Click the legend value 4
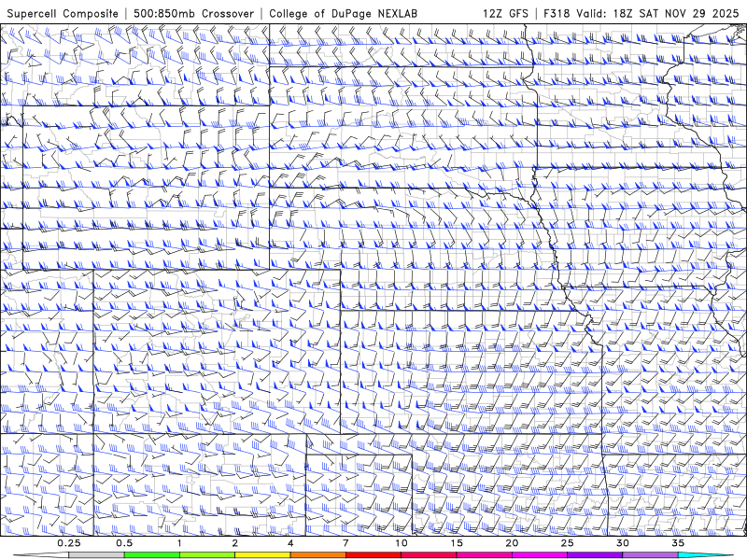 pos(290,543)
